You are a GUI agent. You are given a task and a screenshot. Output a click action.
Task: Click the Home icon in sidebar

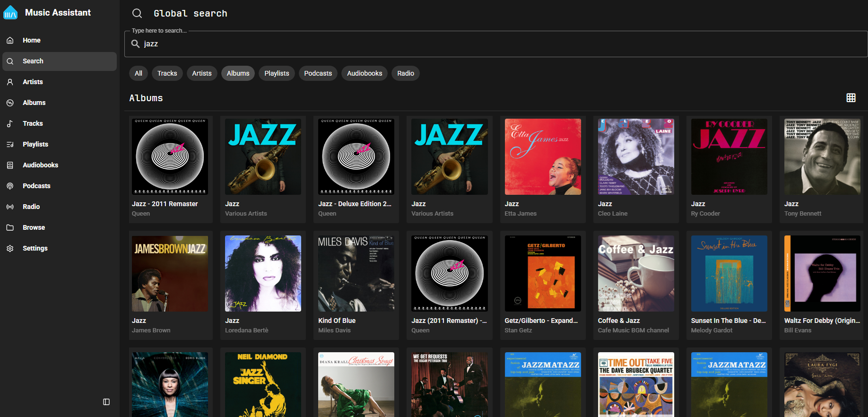[x=10, y=40]
